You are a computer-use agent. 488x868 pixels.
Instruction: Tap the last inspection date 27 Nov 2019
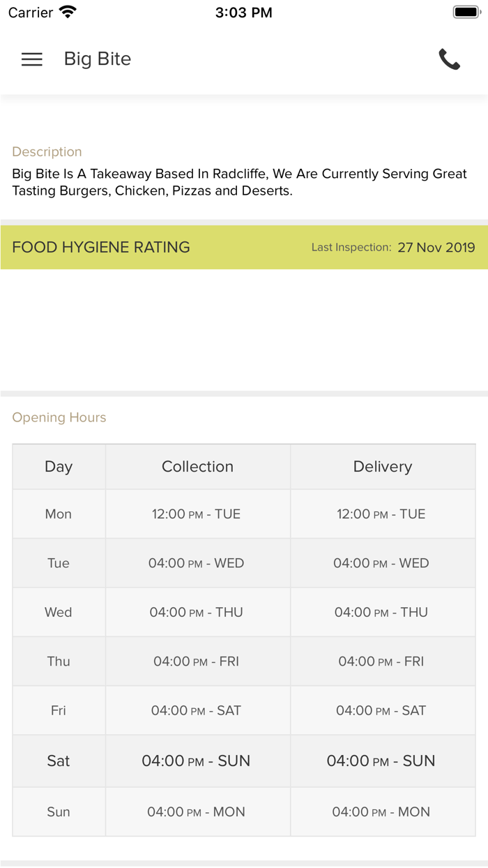[436, 247]
